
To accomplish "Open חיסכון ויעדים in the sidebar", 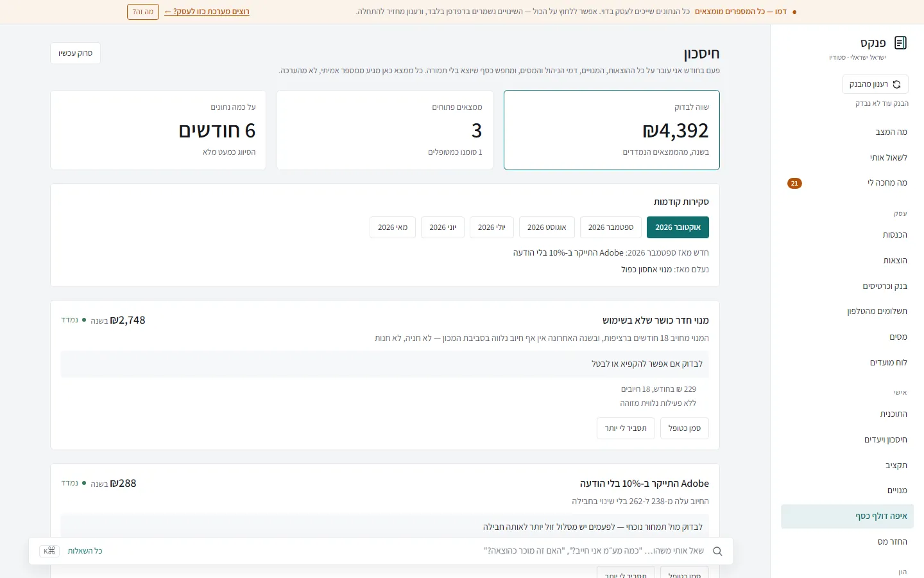I will [847, 440].
